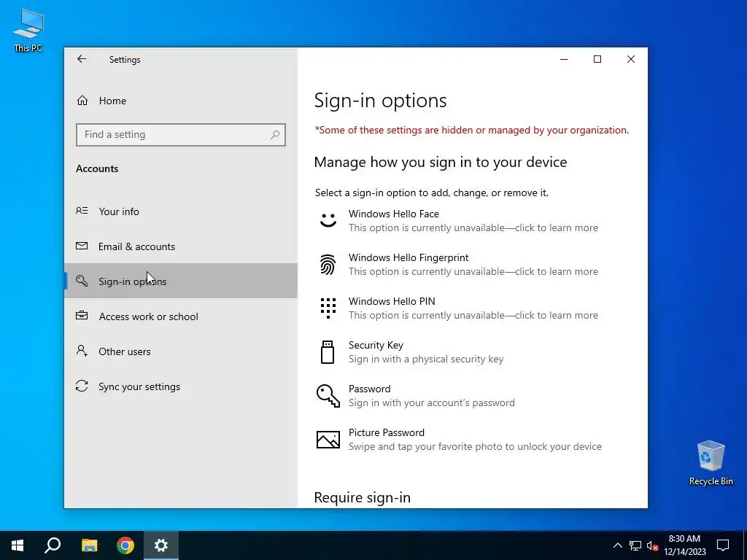Click 'Sign in with a physical security key'
Viewport: 747px width, 560px height.
point(426,359)
